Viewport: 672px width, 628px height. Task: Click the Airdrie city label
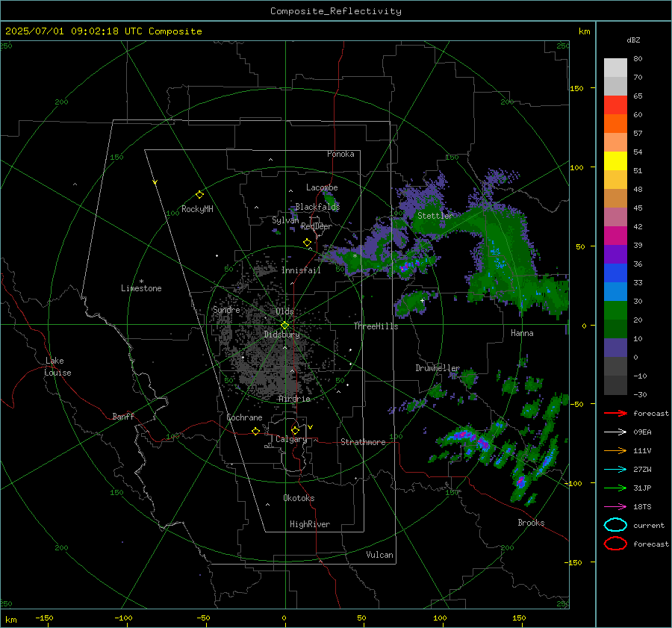coord(294,399)
